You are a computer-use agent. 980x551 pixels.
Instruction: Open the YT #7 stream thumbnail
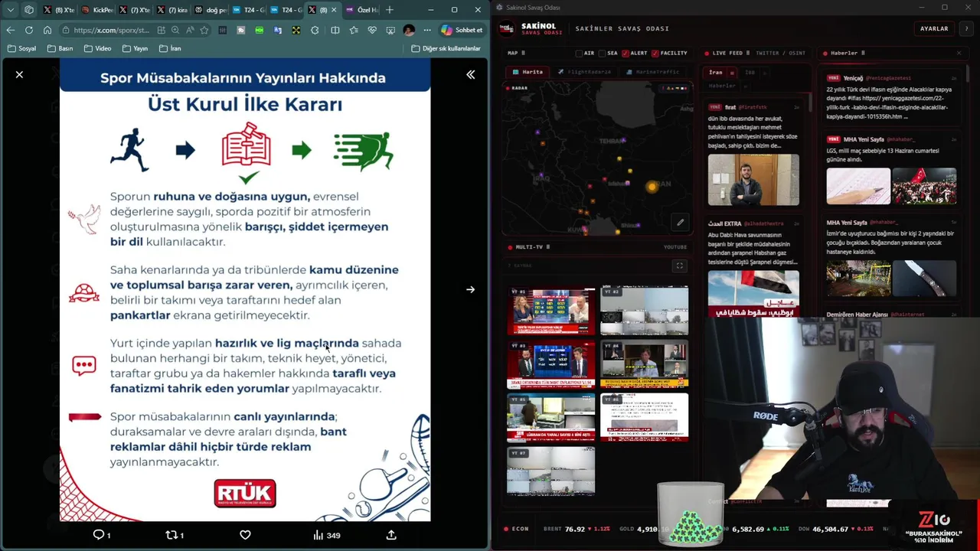coord(550,471)
